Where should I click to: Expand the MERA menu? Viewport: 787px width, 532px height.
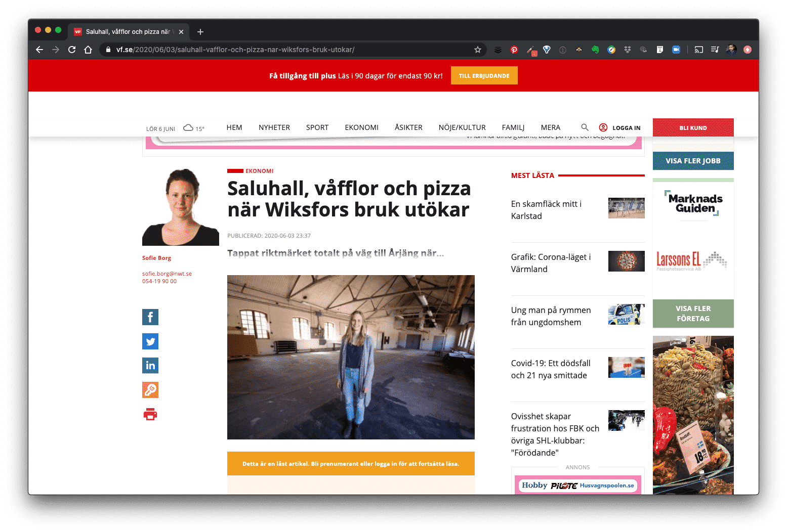coord(551,127)
